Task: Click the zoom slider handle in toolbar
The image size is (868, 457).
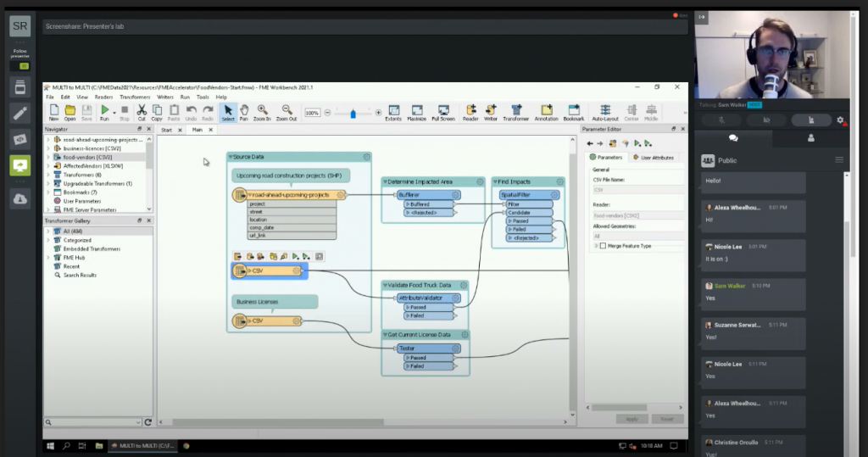Action: tap(353, 114)
